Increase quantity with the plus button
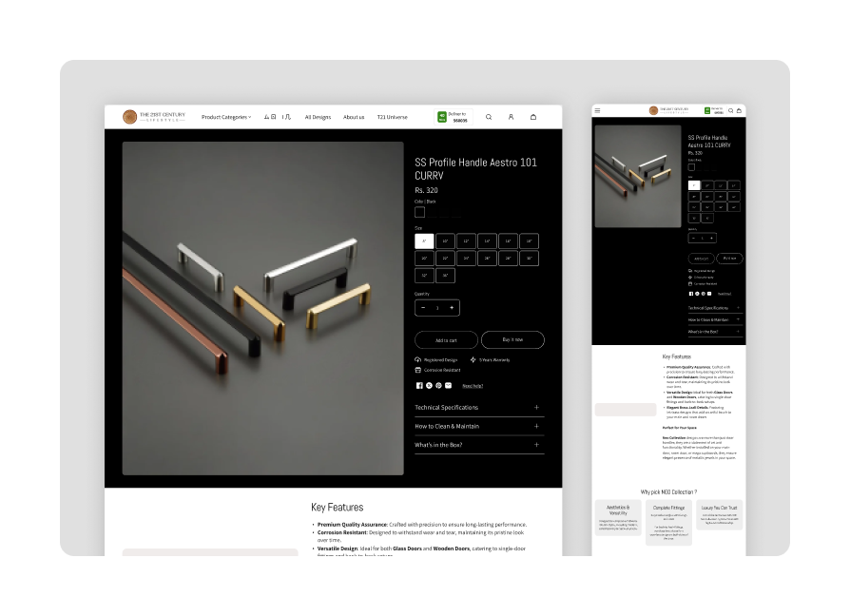The width and height of the screenshot is (850, 616). pos(452,308)
